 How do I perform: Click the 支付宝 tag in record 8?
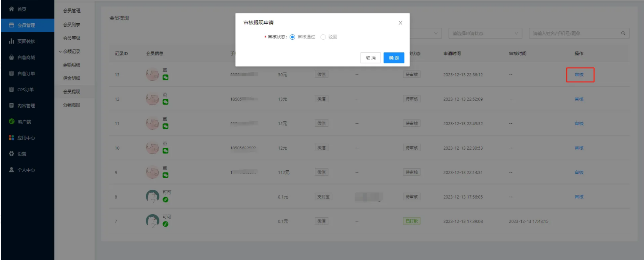coord(324,197)
